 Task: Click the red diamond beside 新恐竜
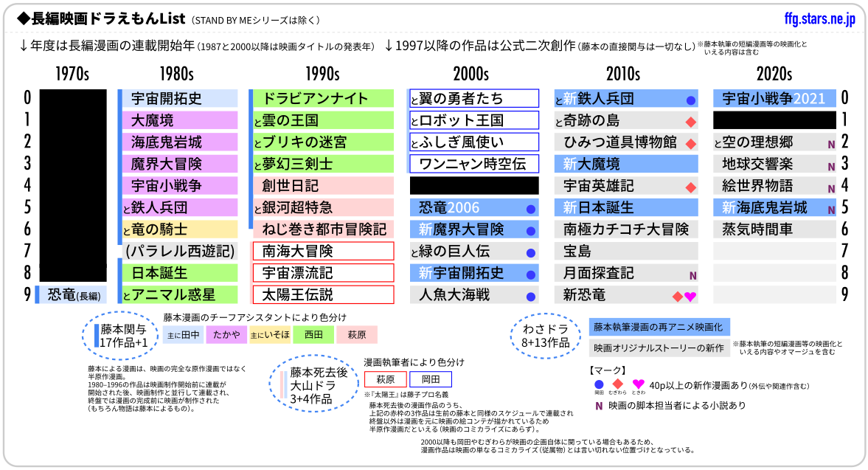[x=677, y=297]
